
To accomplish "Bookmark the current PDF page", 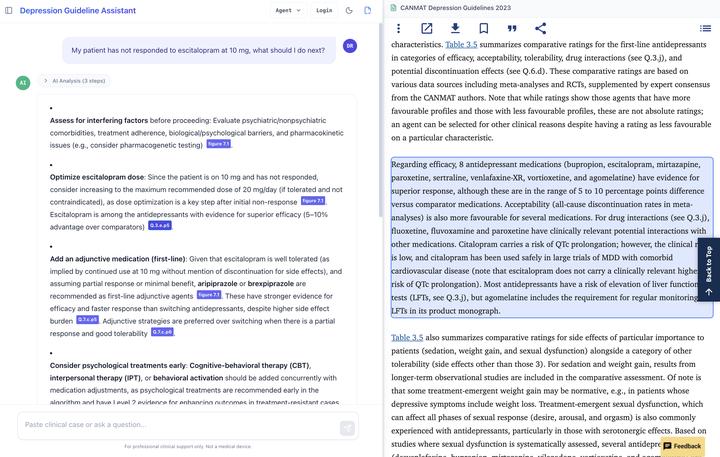I will 483,29.
